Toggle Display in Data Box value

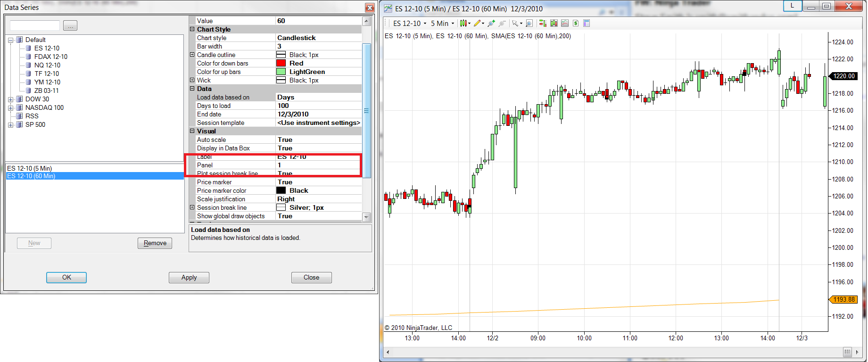[x=319, y=148]
